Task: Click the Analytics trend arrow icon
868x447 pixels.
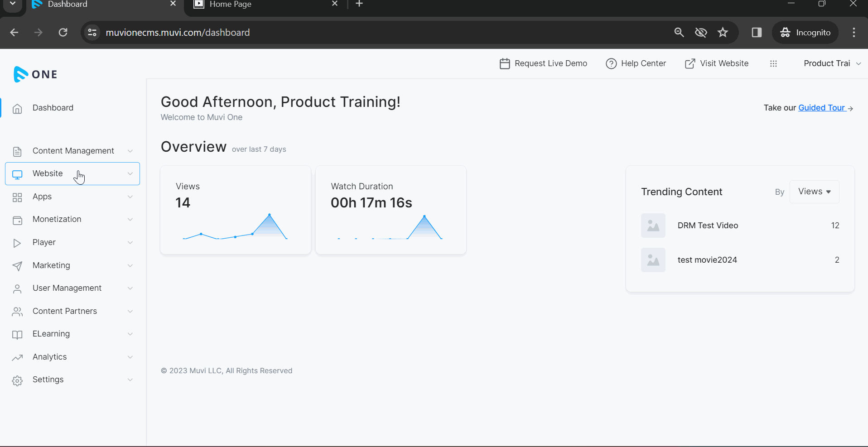Action: click(x=17, y=357)
